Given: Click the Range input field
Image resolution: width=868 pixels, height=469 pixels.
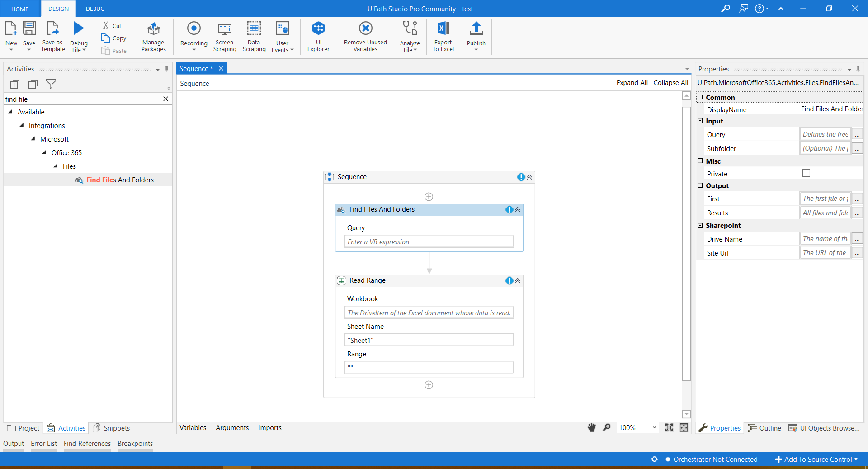Looking at the screenshot, I should (x=429, y=367).
